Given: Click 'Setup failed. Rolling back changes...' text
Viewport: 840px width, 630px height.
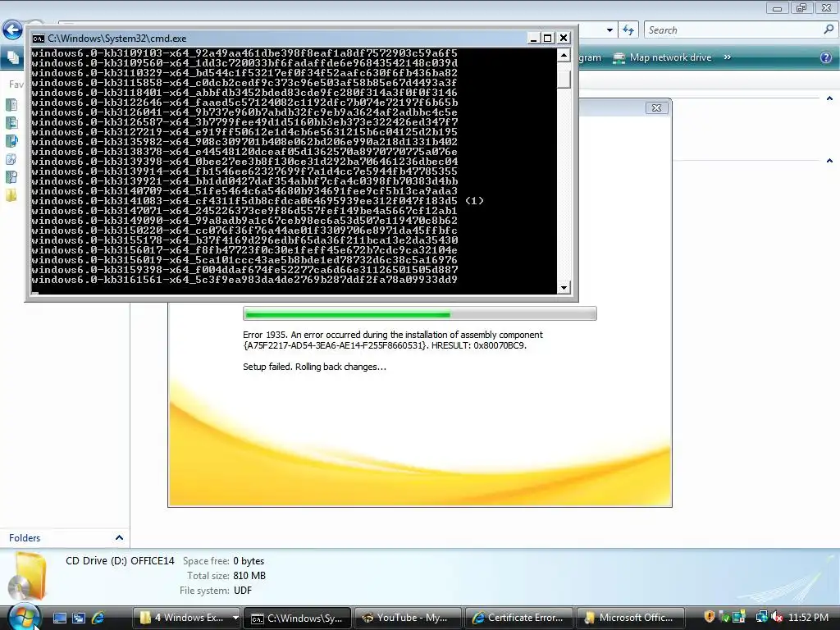Looking at the screenshot, I should coord(314,367).
